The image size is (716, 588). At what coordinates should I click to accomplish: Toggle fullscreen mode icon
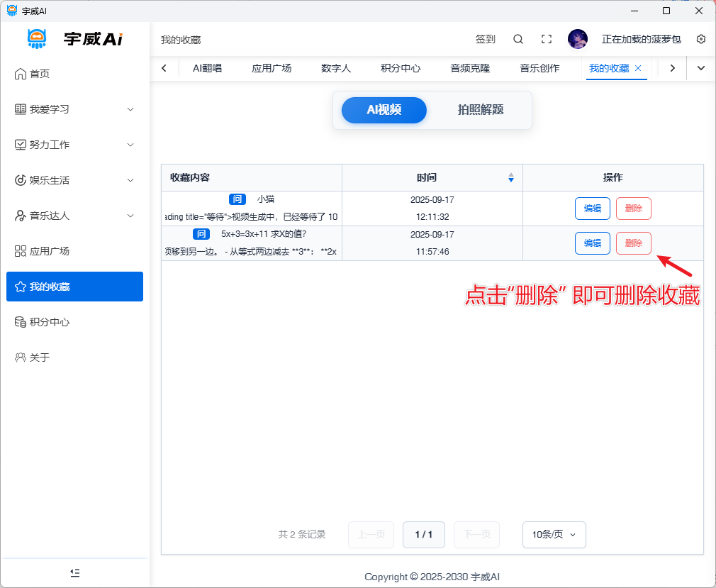pos(546,39)
